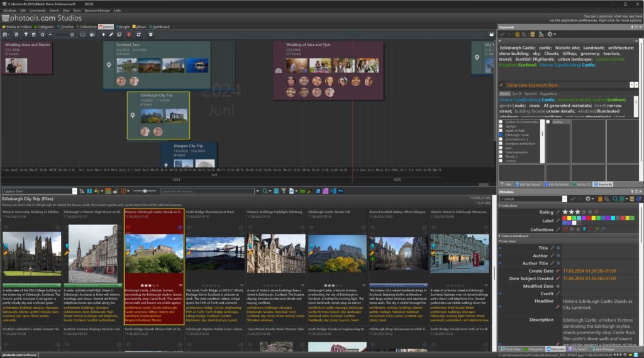Add a new event with plus icon

(x=104, y=35)
